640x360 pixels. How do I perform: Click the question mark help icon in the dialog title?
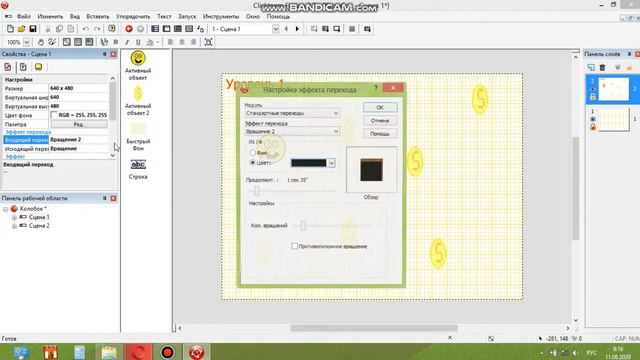[x=376, y=88]
